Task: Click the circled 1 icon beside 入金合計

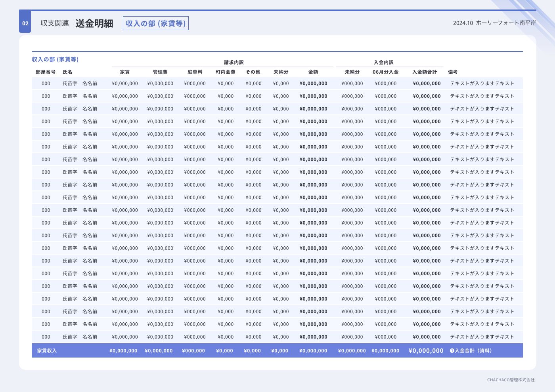Action: [x=452, y=351]
